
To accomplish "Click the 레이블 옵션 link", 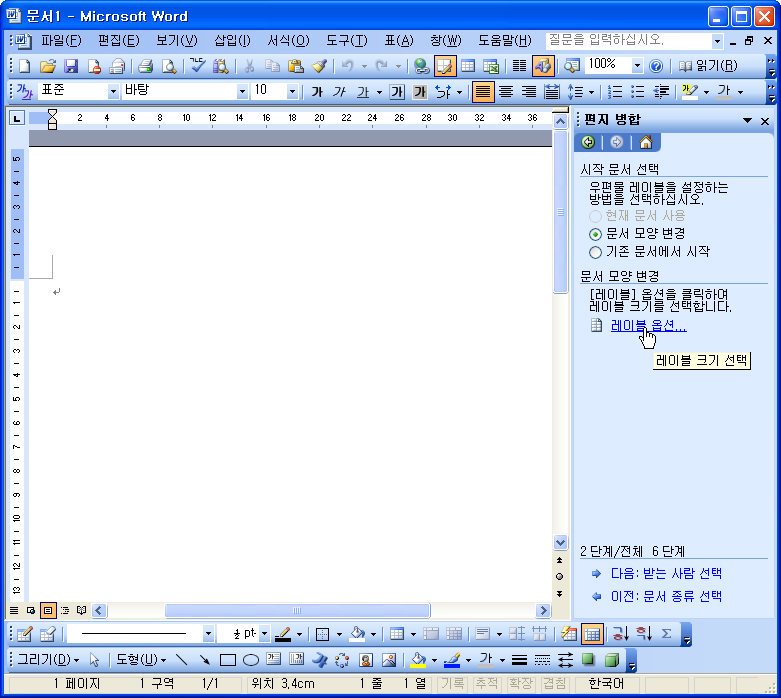I will [649, 326].
